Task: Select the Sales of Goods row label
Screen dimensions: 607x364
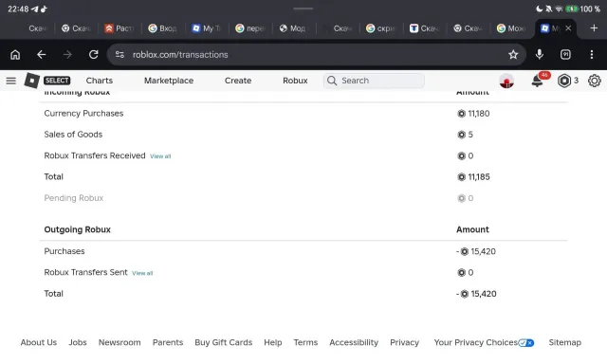Action: click(x=73, y=135)
